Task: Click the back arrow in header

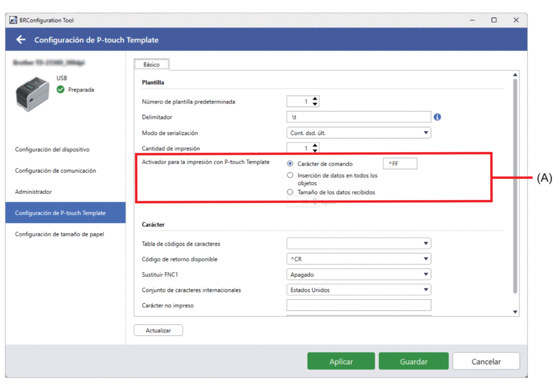Action: (21, 40)
